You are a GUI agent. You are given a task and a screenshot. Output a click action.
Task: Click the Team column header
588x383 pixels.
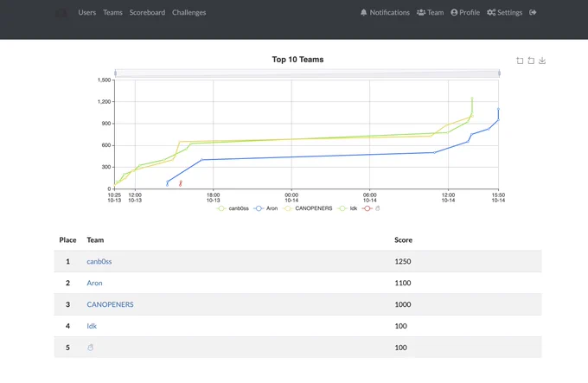pos(95,239)
